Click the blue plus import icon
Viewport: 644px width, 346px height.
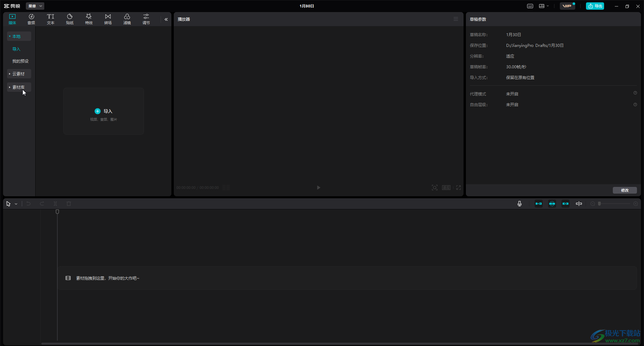pyautogui.click(x=98, y=111)
